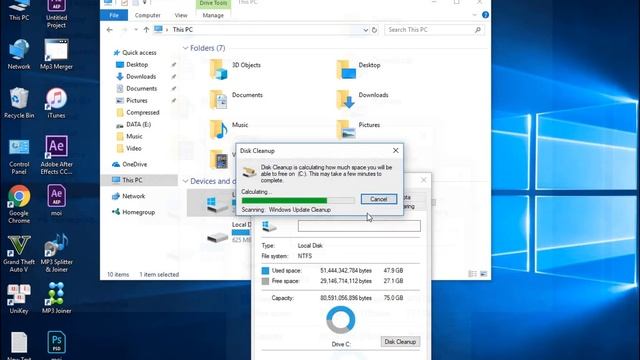The width and height of the screenshot is (640, 360).
Task: Click the back navigation arrow
Action: pyautogui.click(x=109, y=30)
